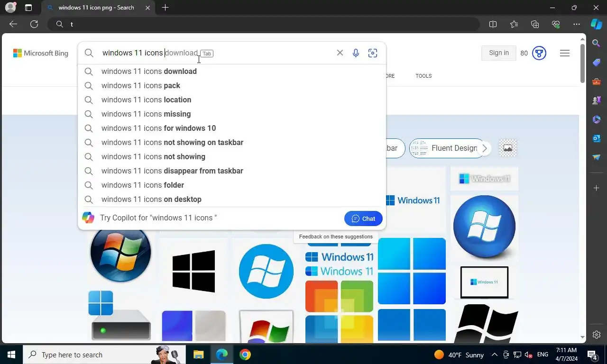This screenshot has height=364, width=607.
Task: Open the sidebar Drop paper-plane icon
Action: (x=597, y=157)
